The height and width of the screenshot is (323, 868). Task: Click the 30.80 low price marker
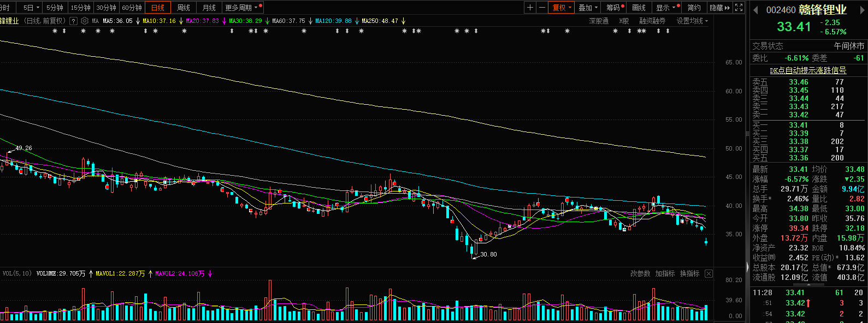[488, 254]
